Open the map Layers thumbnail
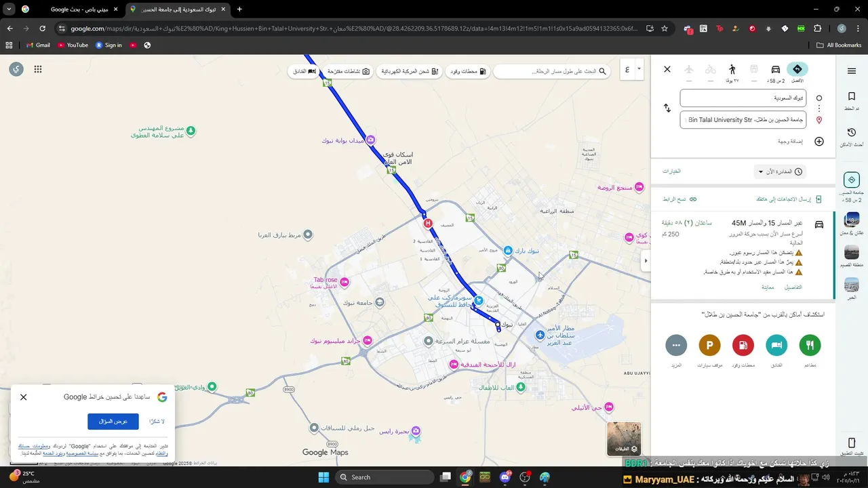This screenshot has width=868, height=488. (x=623, y=439)
